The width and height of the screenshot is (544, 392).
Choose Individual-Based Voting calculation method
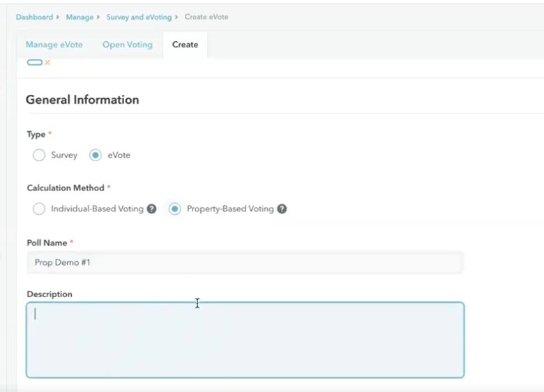(x=39, y=209)
